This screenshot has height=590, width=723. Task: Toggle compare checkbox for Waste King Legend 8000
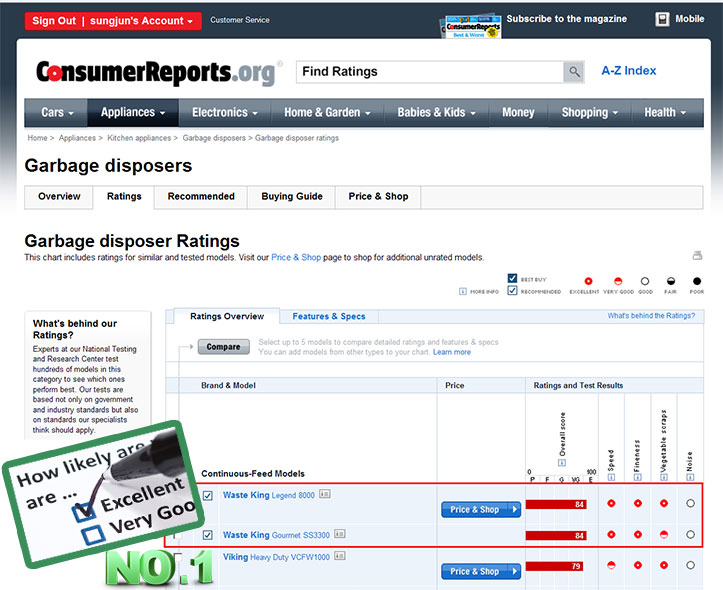[x=208, y=496]
